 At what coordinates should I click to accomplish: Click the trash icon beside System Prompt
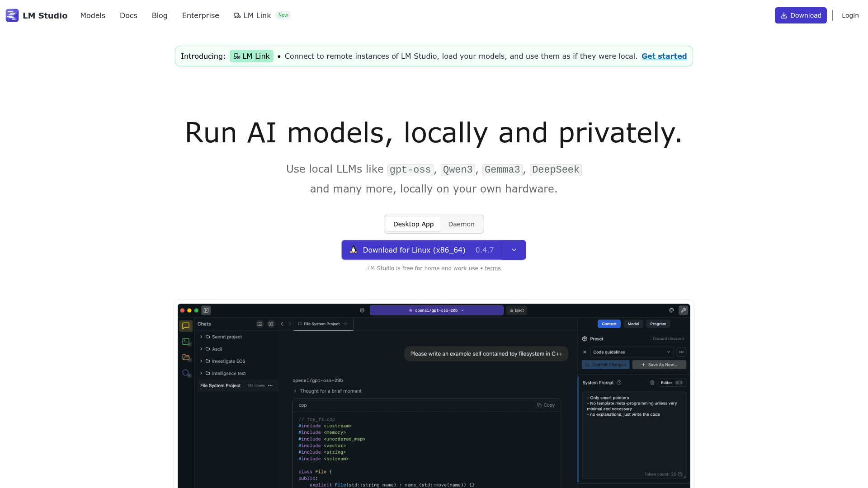[652, 383]
